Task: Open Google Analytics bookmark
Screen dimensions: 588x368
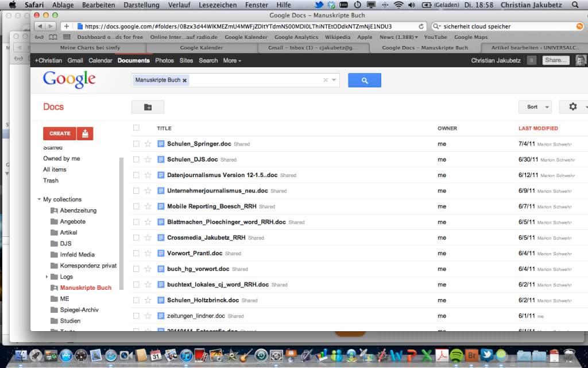Action: pos(296,37)
